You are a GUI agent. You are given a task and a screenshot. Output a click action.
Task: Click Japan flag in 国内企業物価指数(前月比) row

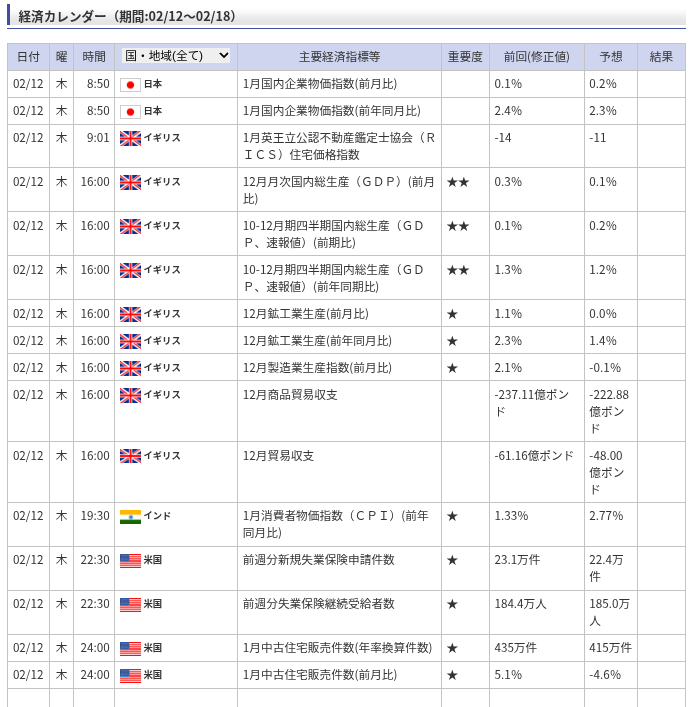click(x=130, y=84)
